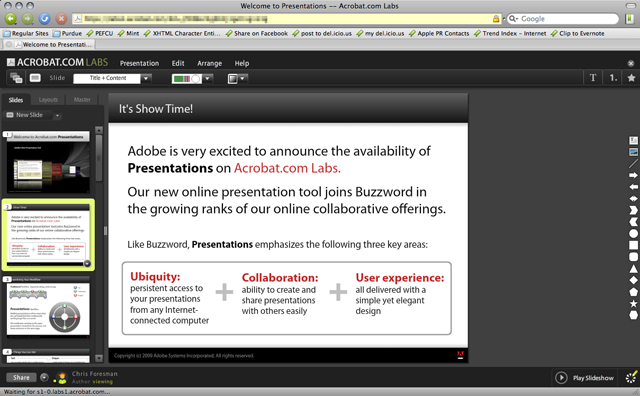Select the right chevron shape
Viewport: 640px width, 396px height.
[x=633, y=210]
